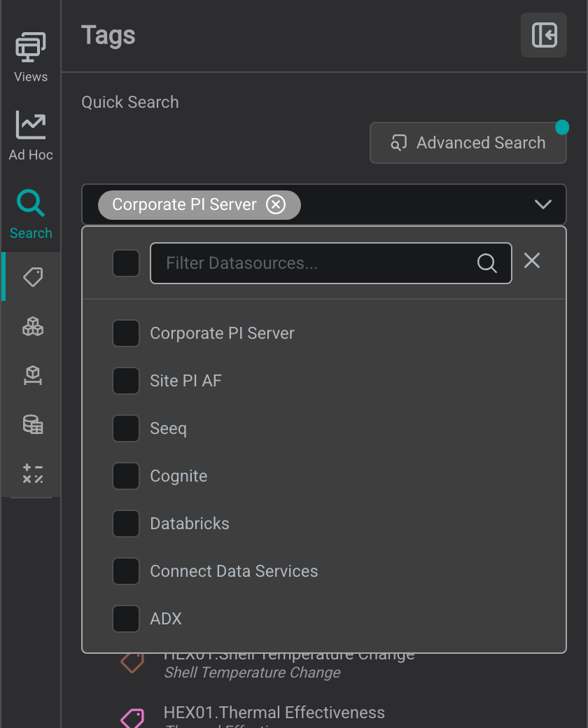Open the assets cubes sub-tab icon

(x=32, y=326)
